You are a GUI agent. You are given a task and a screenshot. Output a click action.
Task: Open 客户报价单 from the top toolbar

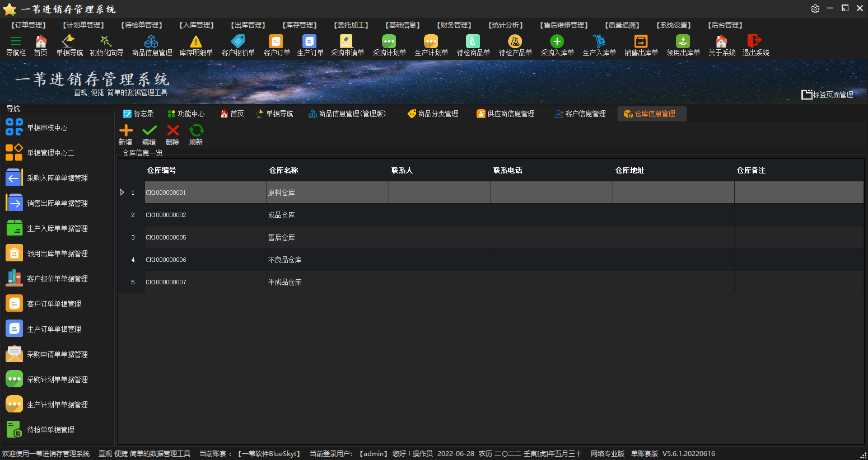point(238,42)
